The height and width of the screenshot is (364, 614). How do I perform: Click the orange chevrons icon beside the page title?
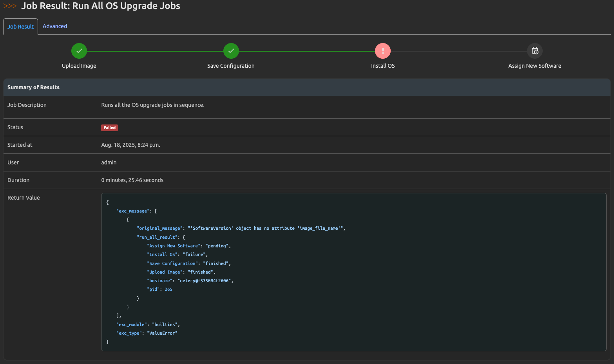(10, 6)
